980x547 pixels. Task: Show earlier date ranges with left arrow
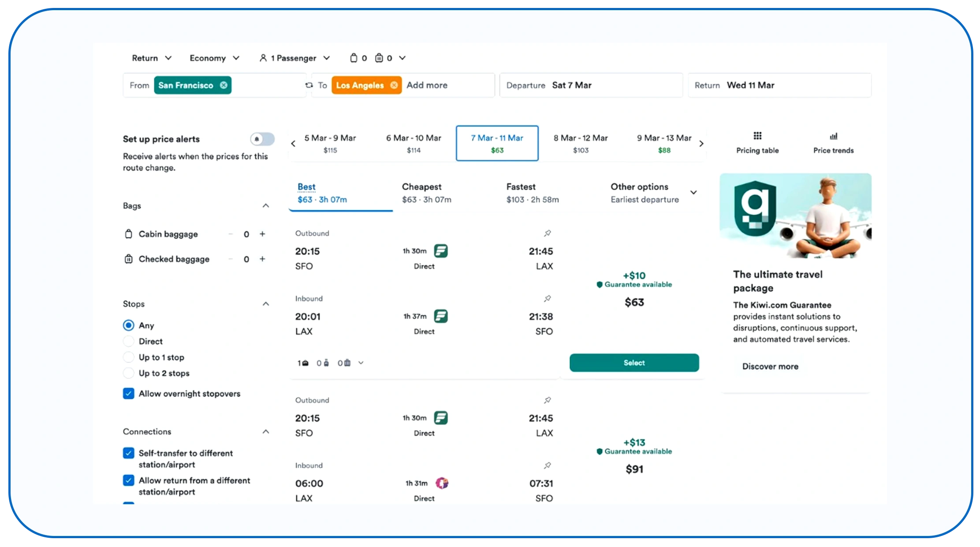coord(293,143)
